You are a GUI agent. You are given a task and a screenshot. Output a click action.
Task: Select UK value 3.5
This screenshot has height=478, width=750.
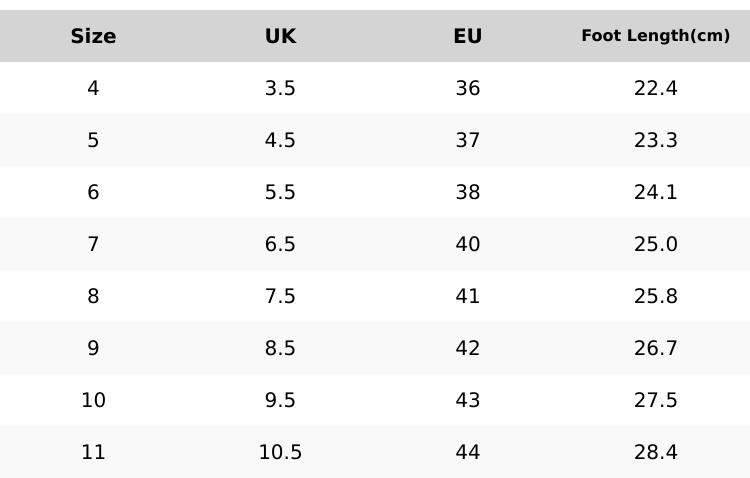(280, 89)
